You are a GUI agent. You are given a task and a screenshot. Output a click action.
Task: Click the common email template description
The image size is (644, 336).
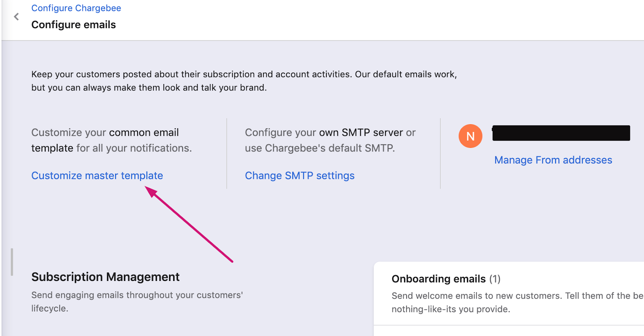coord(111,140)
